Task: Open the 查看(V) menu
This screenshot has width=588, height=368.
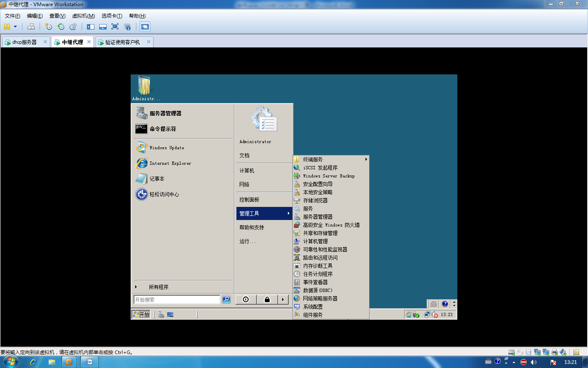Action: click(x=57, y=16)
